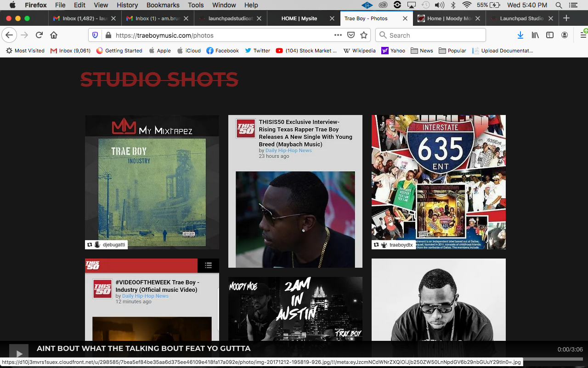
Task: Open the Apple menu
Action: (x=12, y=5)
